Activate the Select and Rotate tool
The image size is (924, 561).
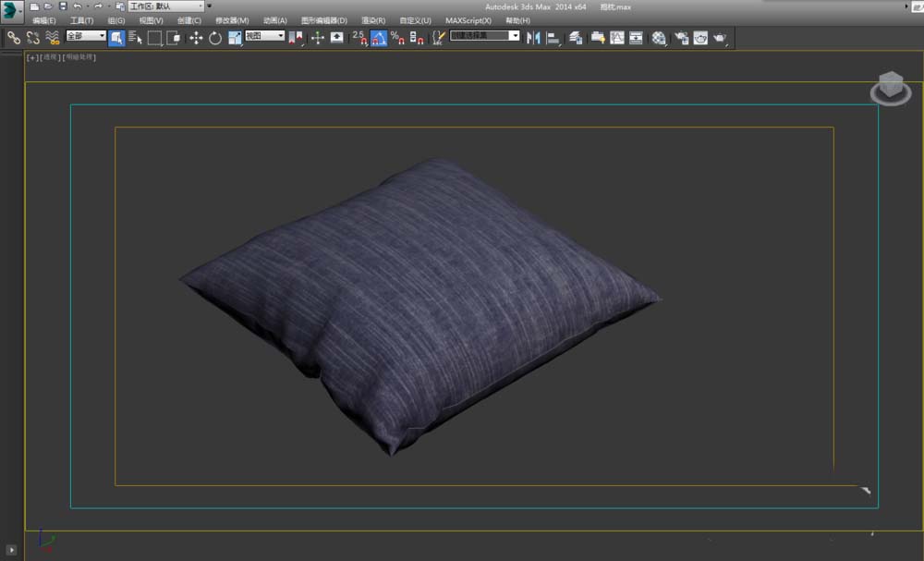point(215,38)
